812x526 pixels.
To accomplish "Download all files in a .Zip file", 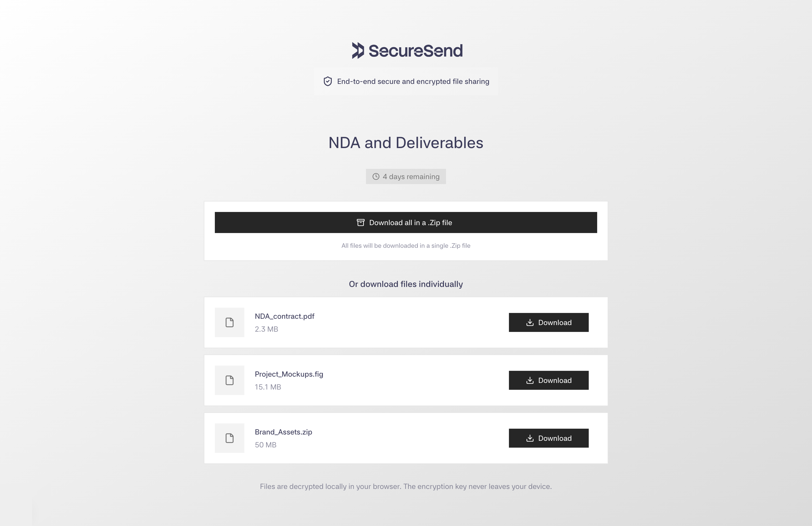I will click(x=406, y=222).
